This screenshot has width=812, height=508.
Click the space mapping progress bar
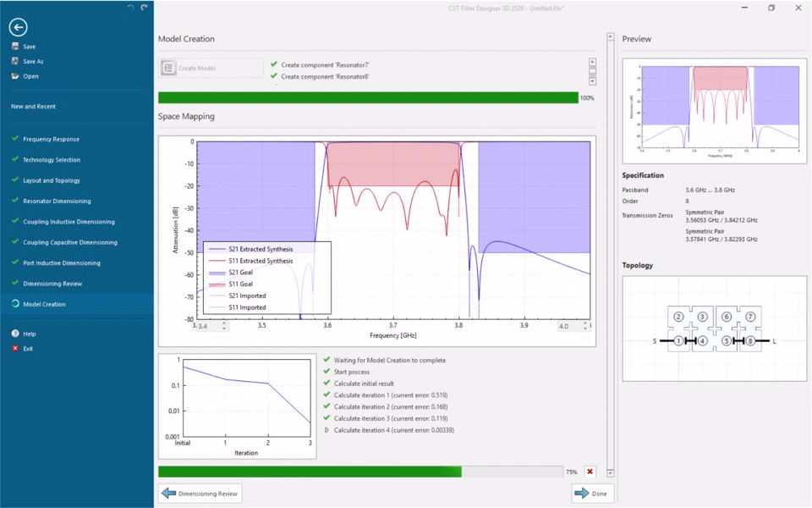(x=360, y=472)
